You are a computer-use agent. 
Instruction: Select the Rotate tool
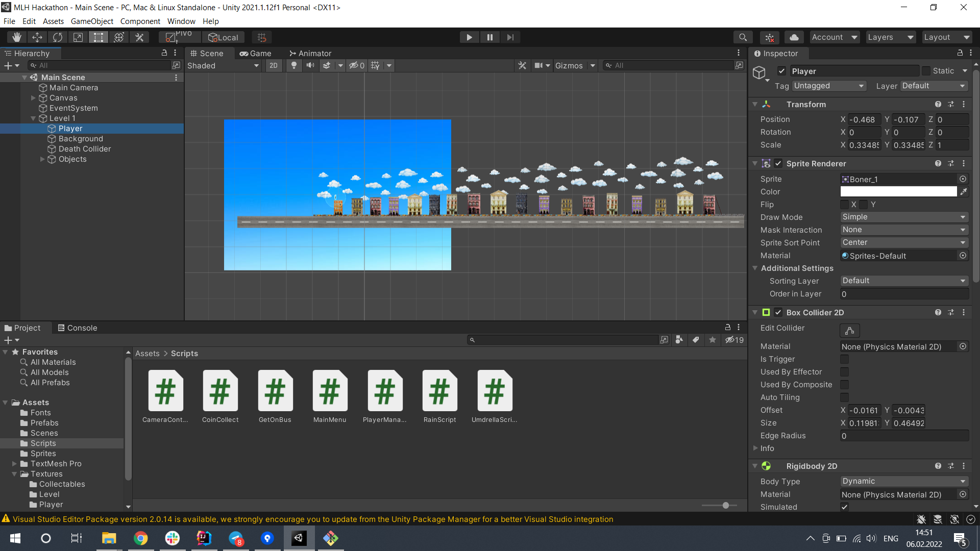point(58,37)
